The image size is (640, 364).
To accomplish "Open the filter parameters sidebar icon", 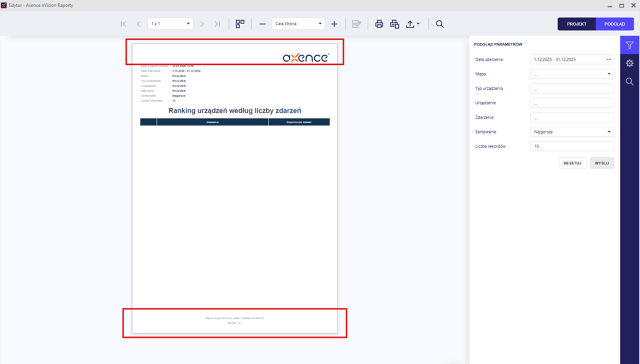I will [x=630, y=45].
